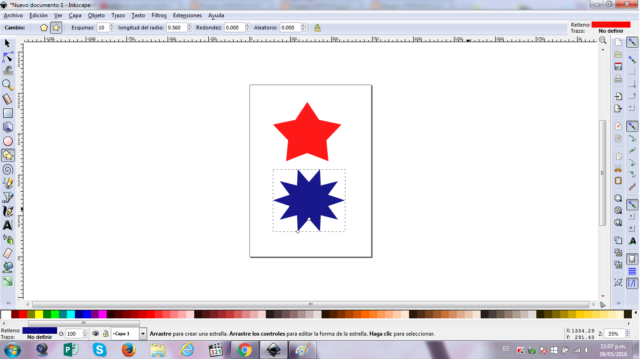Open the Archivo menu
This screenshot has width=644, height=359.
(x=13, y=15)
